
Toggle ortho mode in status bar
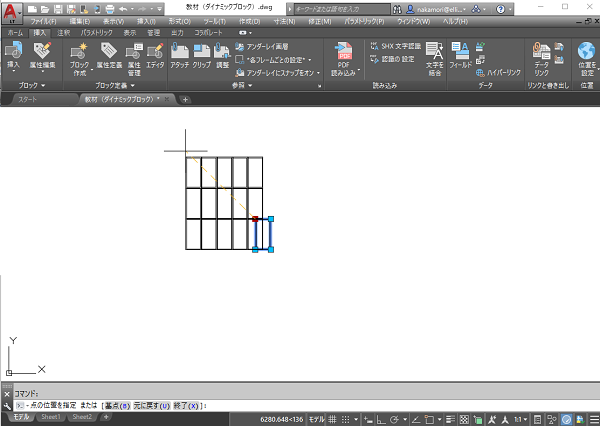[x=381, y=419]
